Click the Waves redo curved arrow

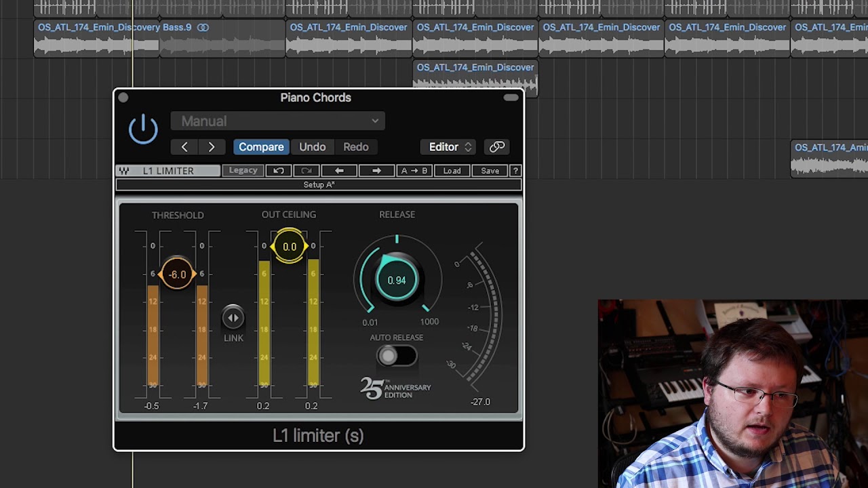point(306,171)
